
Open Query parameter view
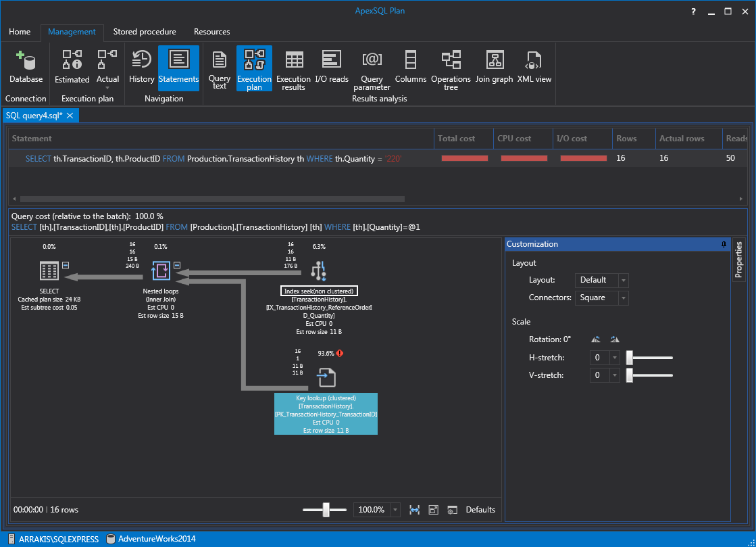coord(372,70)
